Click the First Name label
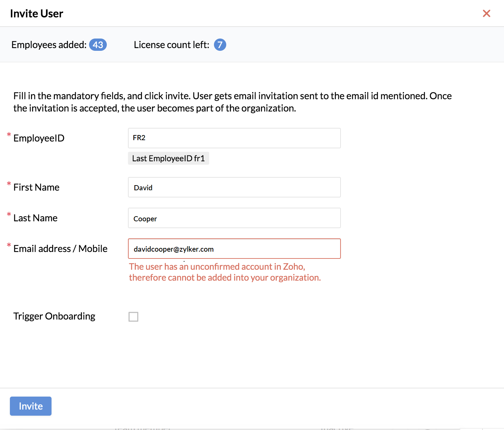504x430 pixels. click(x=37, y=187)
